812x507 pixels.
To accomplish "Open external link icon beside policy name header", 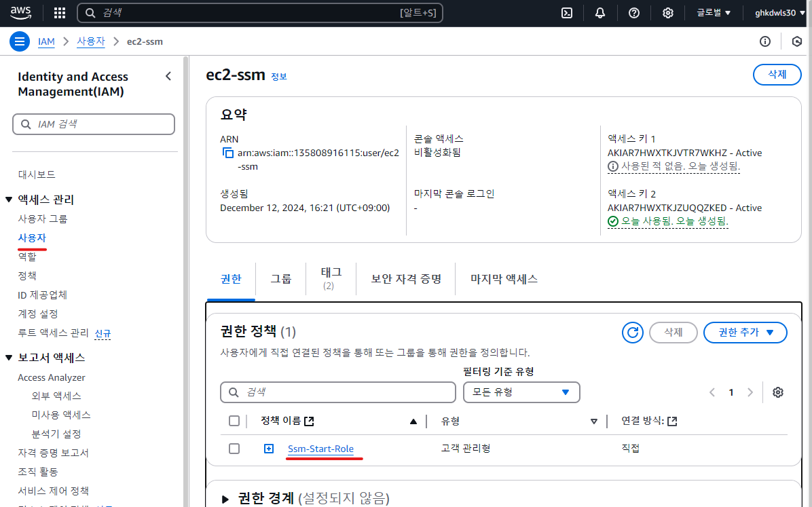I will (309, 421).
